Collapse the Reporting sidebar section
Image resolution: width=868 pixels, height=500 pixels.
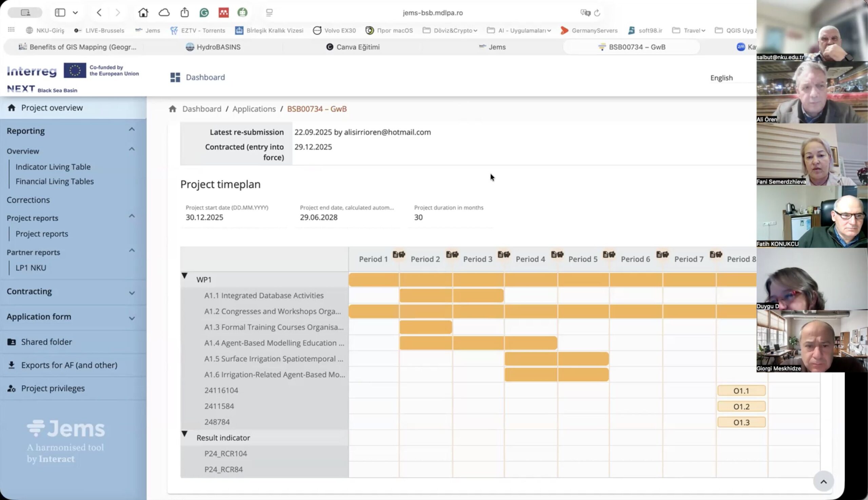(x=132, y=129)
